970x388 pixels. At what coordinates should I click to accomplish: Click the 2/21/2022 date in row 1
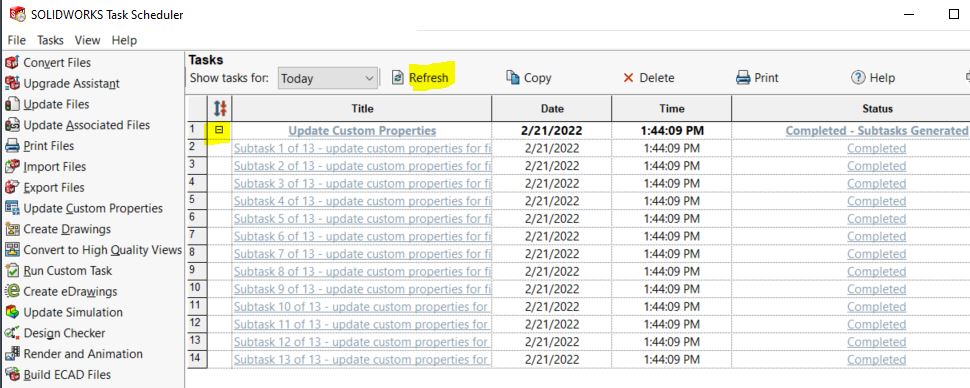click(552, 131)
